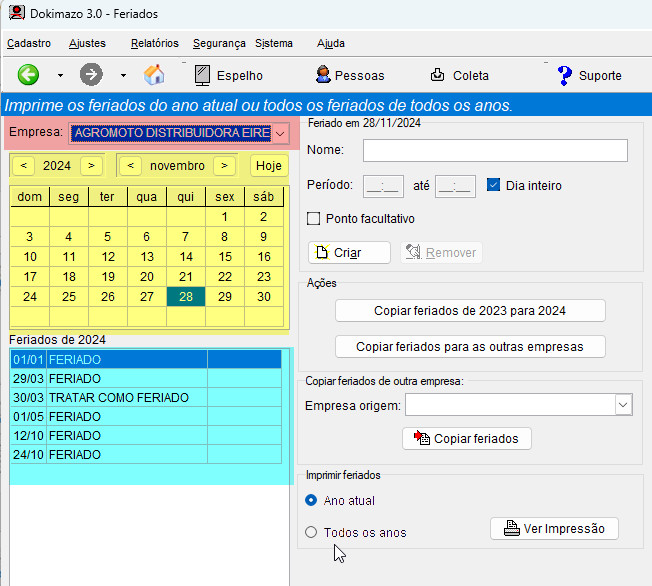The width and height of the screenshot is (652, 586).
Task: Open Suporte help in toolbar
Action: [589, 75]
